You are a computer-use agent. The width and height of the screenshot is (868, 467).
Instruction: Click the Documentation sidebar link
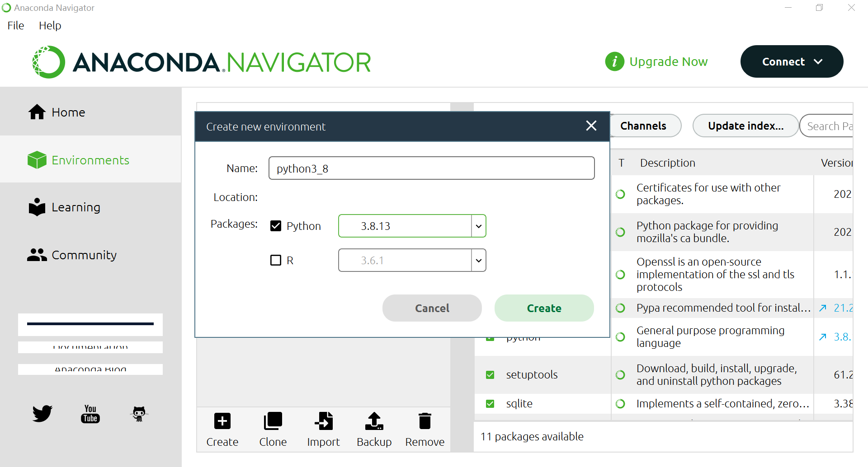(90, 347)
